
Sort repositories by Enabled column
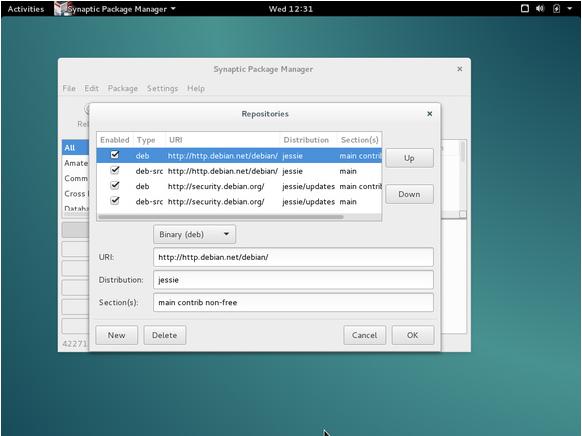tap(115, 140)
